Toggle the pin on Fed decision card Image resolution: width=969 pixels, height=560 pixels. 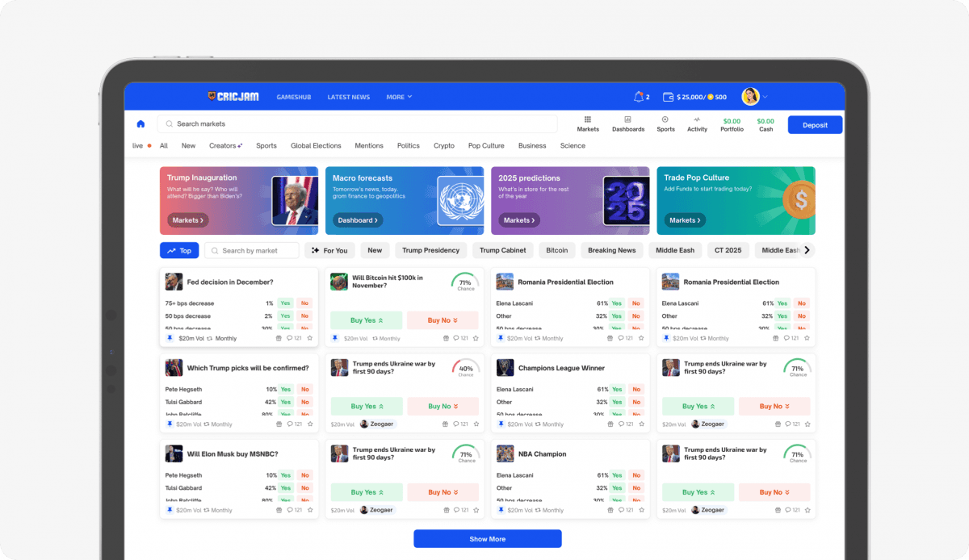(170, 338)
